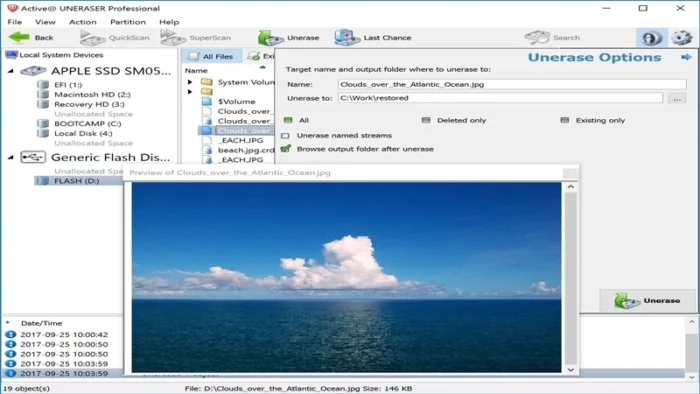This screenshot has height=394, width=700.
Task: Enable Unerase named streams checkbox
Action: pyautogui.click(x=286, y=136)
